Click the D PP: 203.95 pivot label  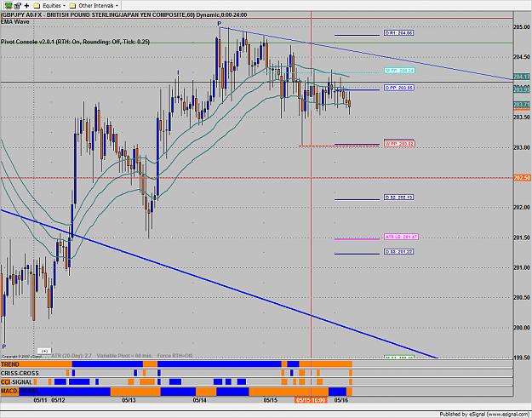click(x=399, y=88)
